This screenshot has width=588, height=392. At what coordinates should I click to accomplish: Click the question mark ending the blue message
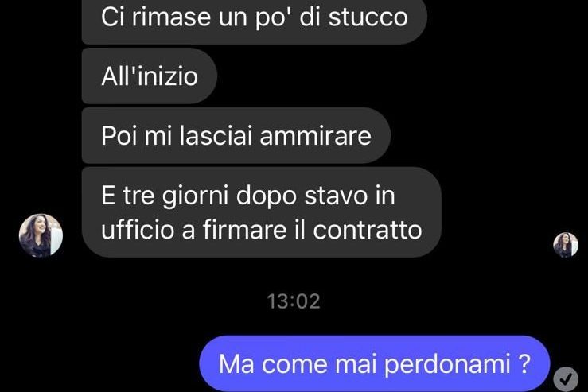tap(524, 363)
